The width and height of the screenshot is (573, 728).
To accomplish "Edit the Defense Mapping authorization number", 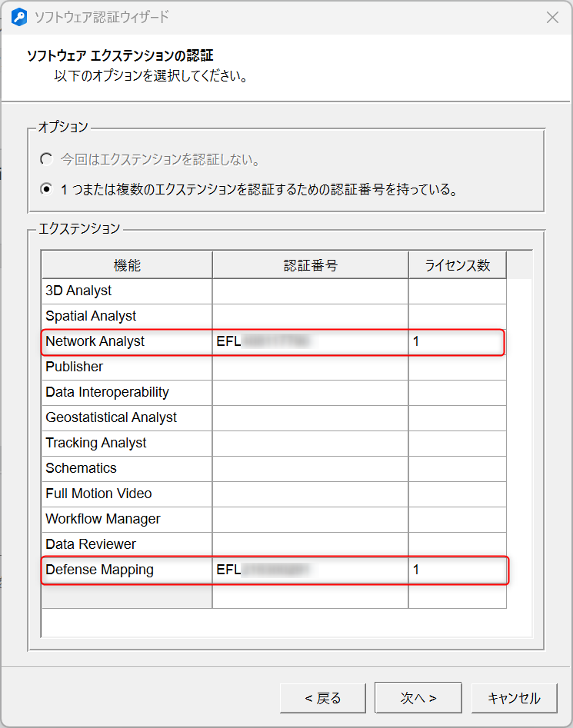I will click(310, 570).
